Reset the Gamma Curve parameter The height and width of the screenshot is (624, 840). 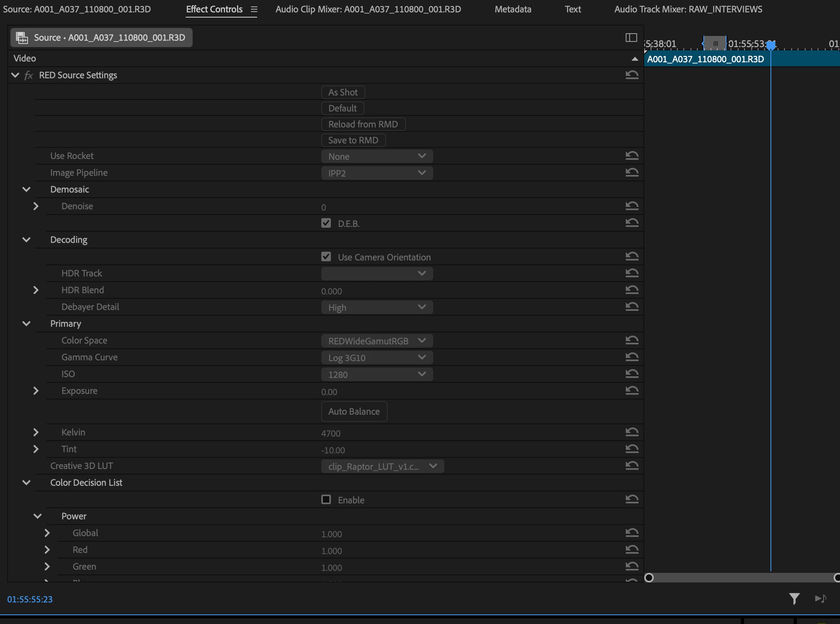632,357
